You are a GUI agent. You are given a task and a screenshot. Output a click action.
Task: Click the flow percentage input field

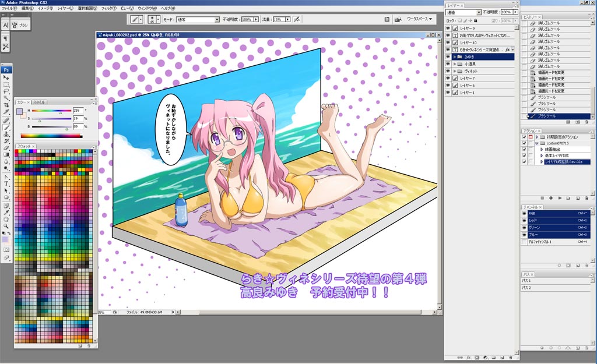point(279,19)
